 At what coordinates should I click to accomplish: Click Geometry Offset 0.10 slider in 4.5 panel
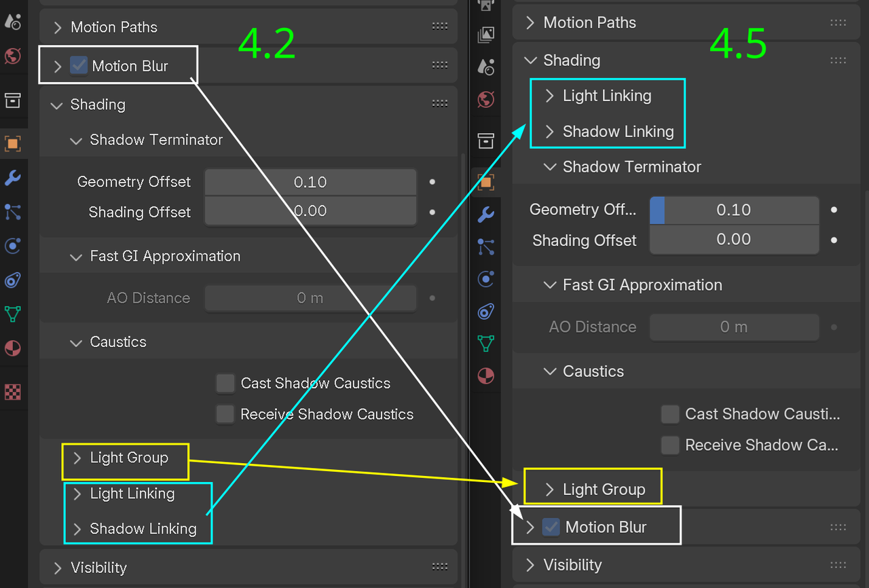point(734,210)
